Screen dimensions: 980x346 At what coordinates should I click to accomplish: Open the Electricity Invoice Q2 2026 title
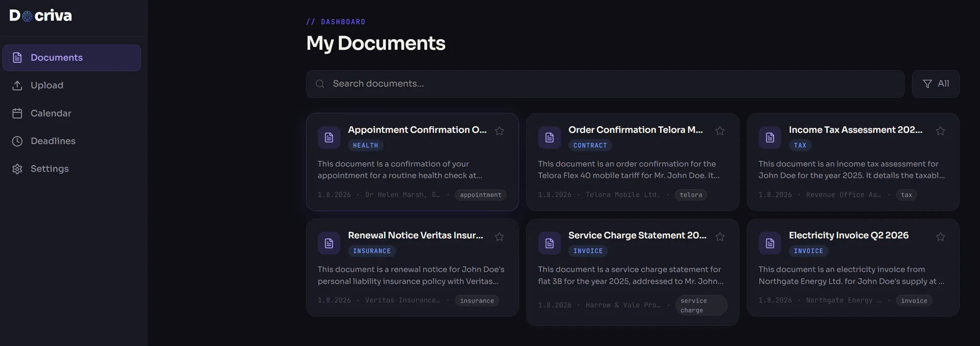point(849,235)
